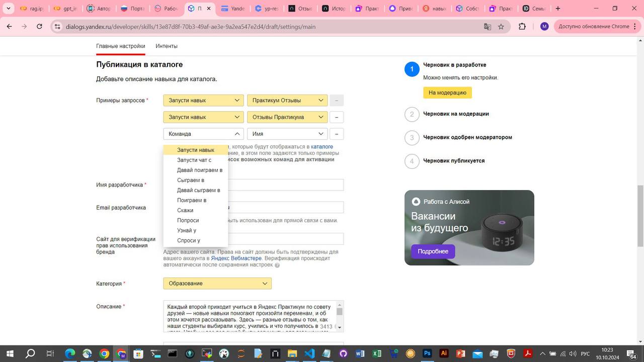The height and width of the screenshot is (362, 644).
Task: Open Photoshop from the taskbar
Action: click(427, 353)
